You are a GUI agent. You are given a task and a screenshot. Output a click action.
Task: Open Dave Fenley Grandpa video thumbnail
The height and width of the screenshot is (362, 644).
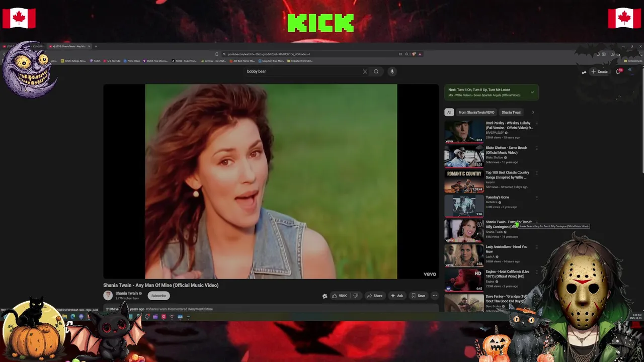coord(464,303)
